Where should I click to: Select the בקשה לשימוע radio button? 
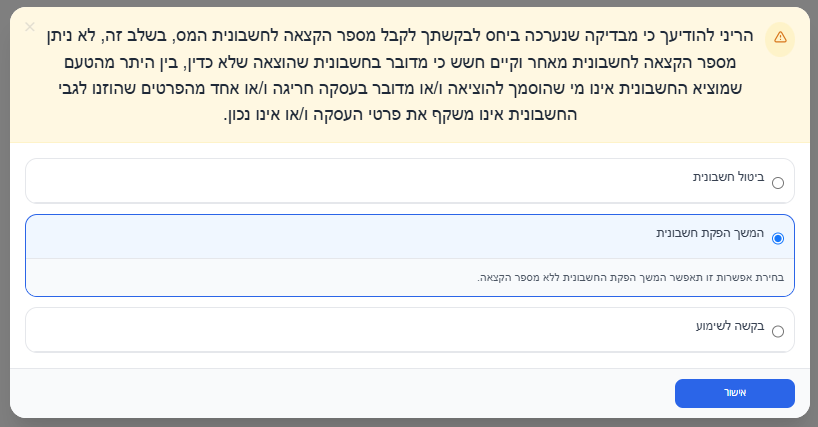(x=777, y=332)
